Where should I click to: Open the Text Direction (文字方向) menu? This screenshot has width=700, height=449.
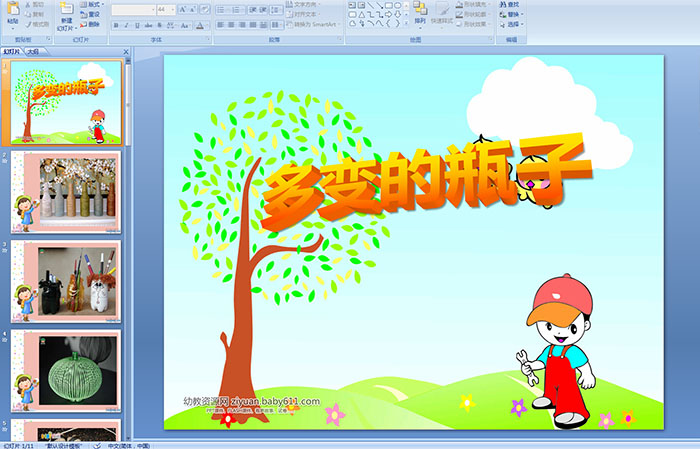pyautogui.click(x=303, y=4)
